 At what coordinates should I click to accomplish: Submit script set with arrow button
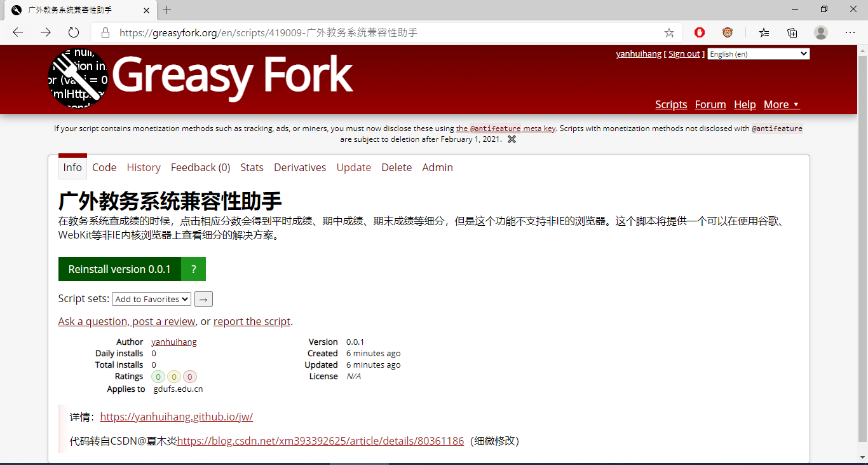click(x=203, y=299)
